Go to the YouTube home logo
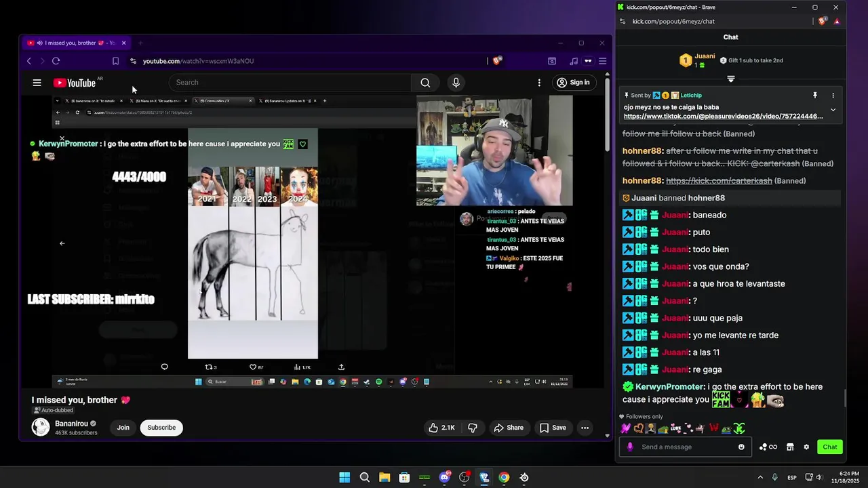This screenshot has width=868, height=488. 75,83
